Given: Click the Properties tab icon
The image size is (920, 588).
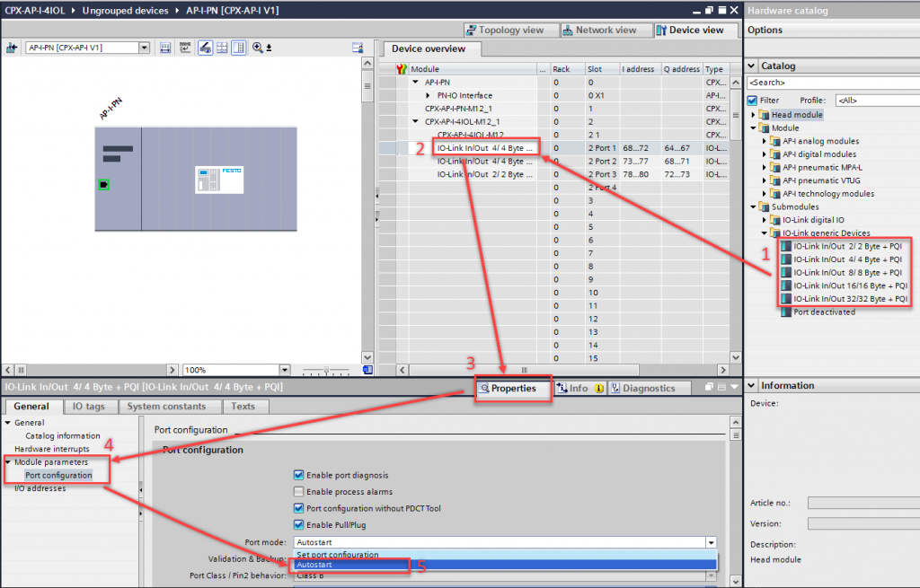Looking at the screenshot, I should point(483,388).
